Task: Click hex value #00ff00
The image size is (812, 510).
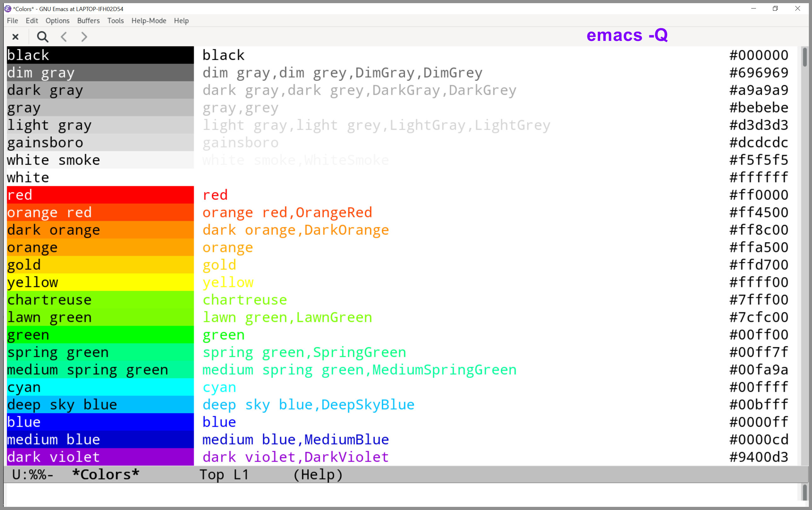Action: click(x=759, y=335)
